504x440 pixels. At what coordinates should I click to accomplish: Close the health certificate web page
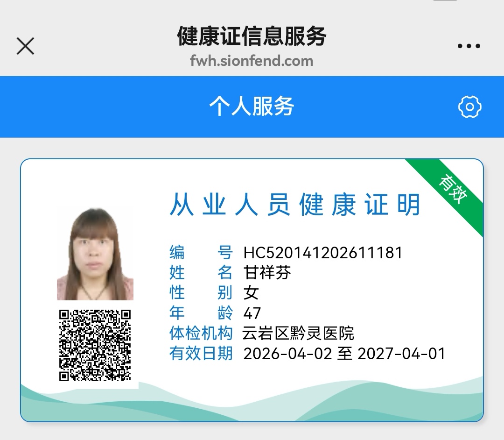pyautogui.click(x=25, y=46)
